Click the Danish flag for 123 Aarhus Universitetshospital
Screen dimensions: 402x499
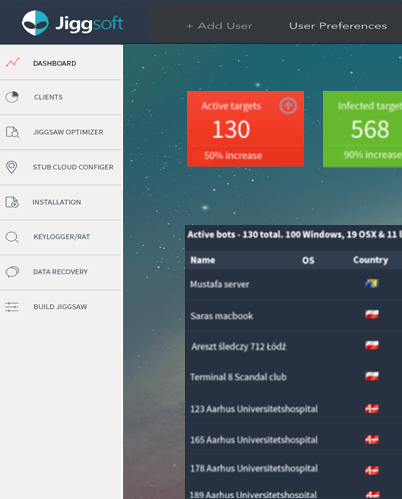372,409
